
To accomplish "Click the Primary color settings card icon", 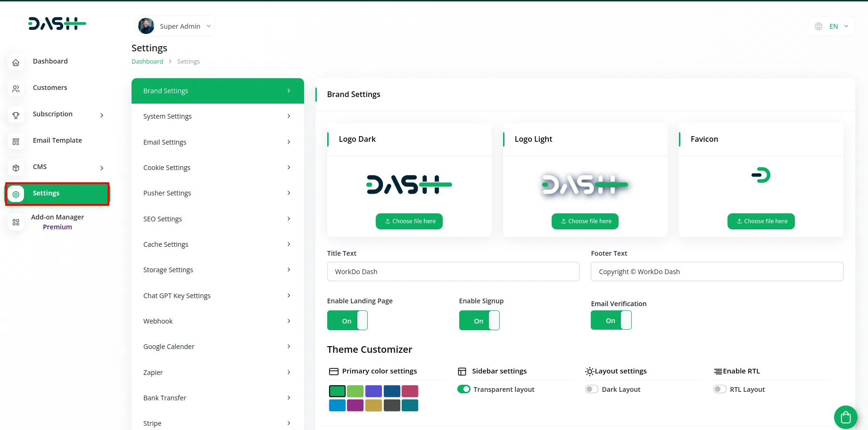I will [x=334, y=372].
